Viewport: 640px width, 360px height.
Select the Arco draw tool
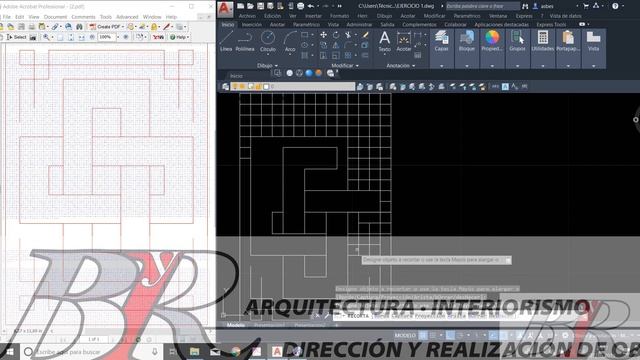pyautogui.click(x=290, y=41)
